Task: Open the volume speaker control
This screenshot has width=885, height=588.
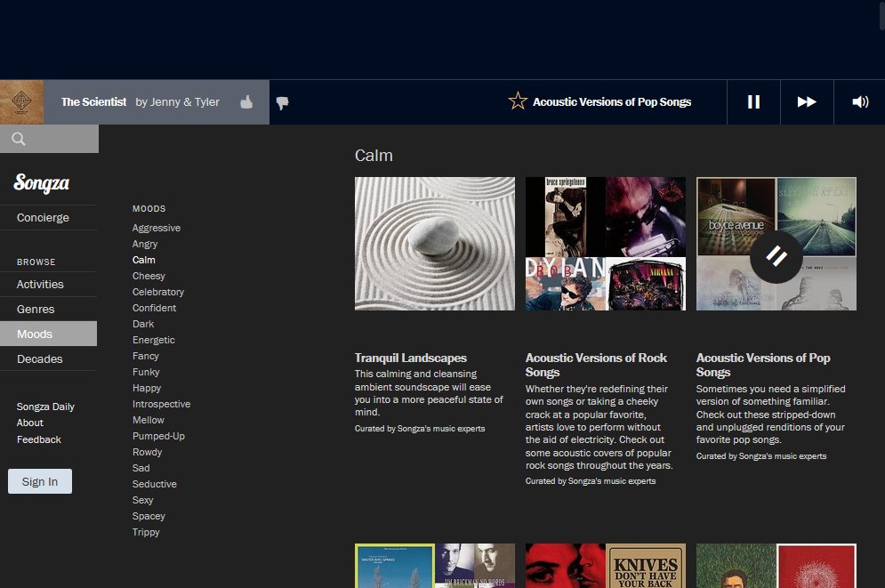Action: pyautogui.click(x=859, y=101)
